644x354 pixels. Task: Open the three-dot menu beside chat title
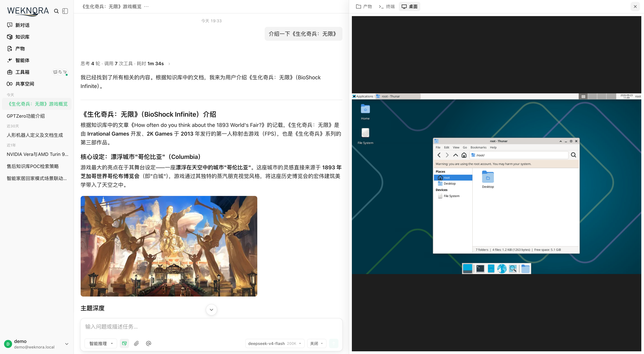click(x=146, y=7)
